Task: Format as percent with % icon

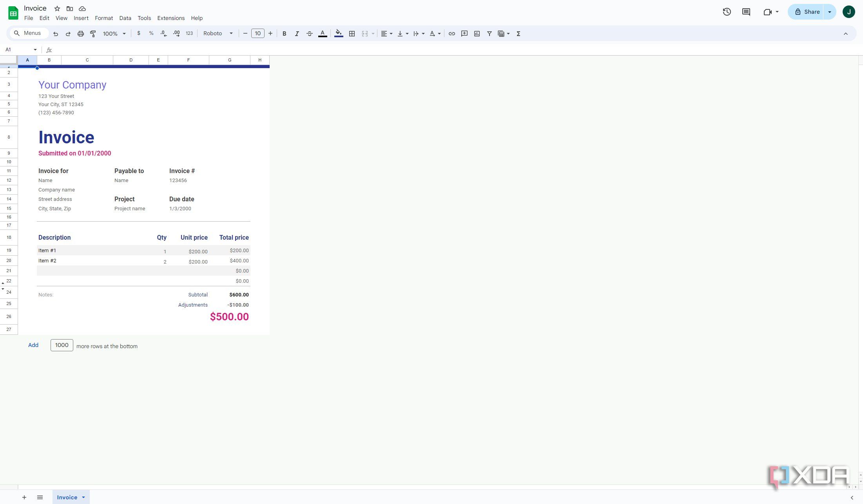Action: pos(151,34)
